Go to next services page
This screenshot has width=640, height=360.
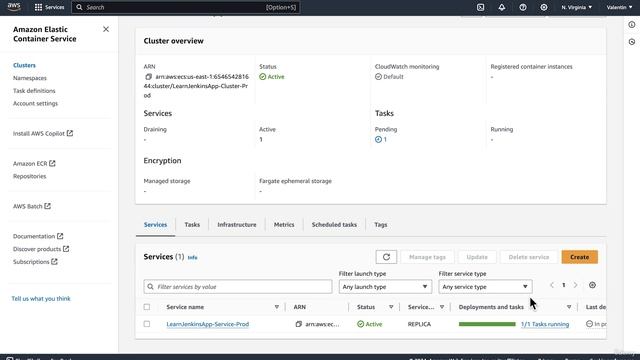click(x=576, y=285)
